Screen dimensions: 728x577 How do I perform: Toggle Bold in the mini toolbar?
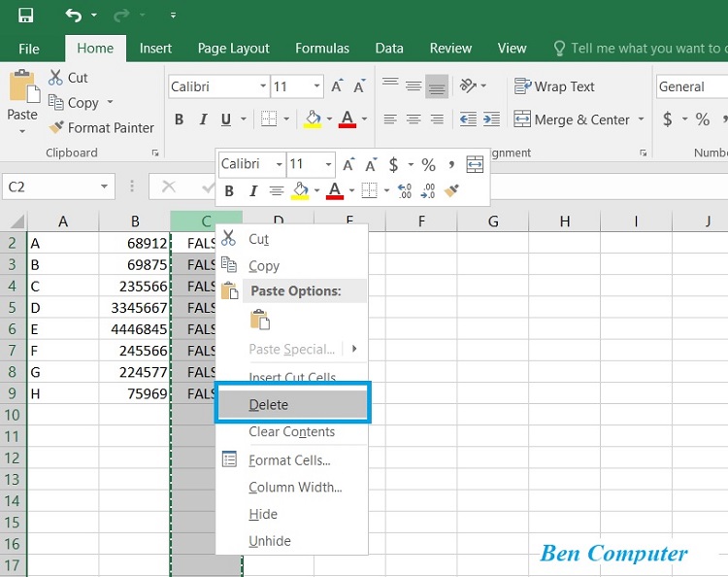tap(229, 190)
